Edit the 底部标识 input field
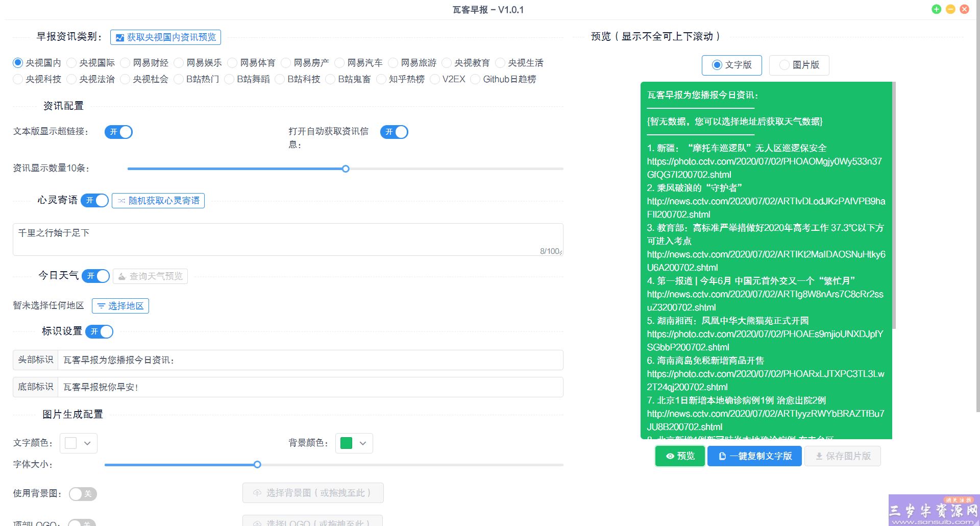 point(310,387)
